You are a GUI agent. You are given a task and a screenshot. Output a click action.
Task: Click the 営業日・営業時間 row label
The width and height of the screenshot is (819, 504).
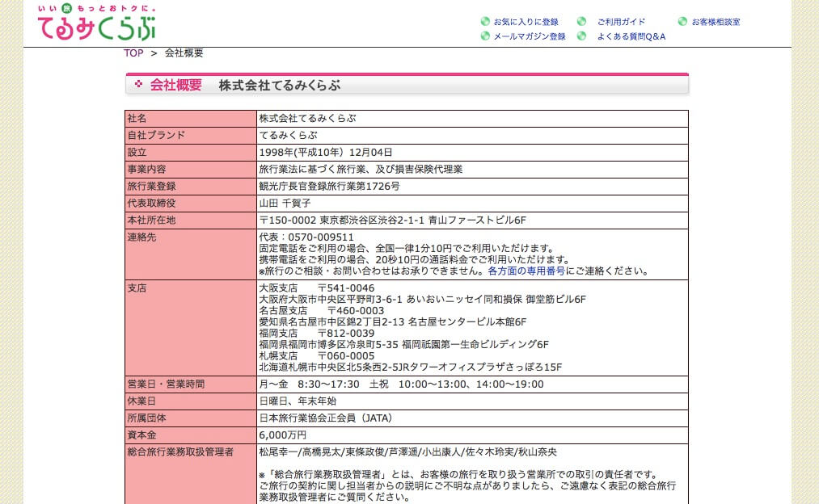tap(166, 384)
